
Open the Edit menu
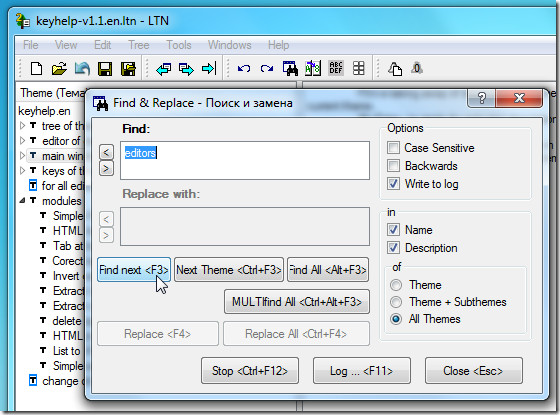pyautogui.click(x=102, y=45)
